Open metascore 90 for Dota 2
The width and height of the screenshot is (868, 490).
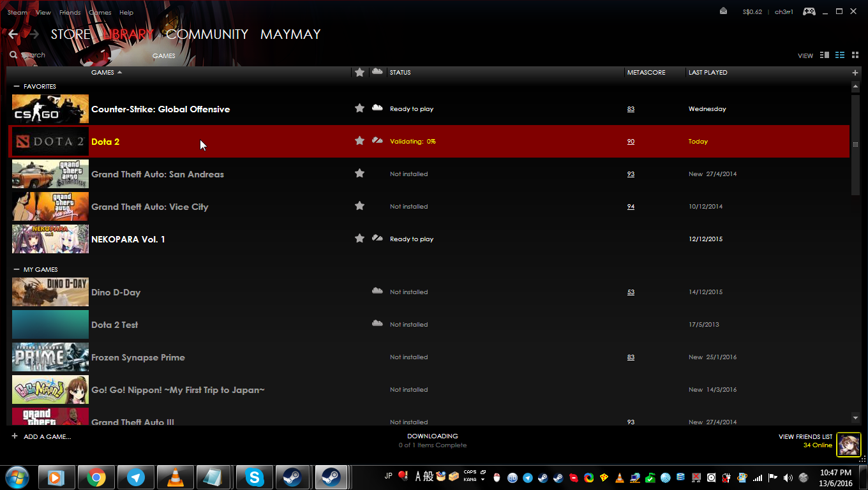[x=631, y=142]
